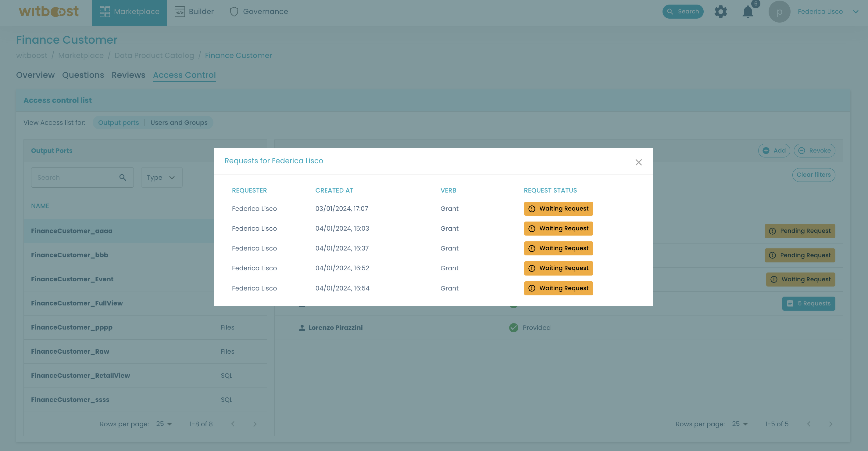
Task: Open the Governance section
Action: click(x=258, y=11)
